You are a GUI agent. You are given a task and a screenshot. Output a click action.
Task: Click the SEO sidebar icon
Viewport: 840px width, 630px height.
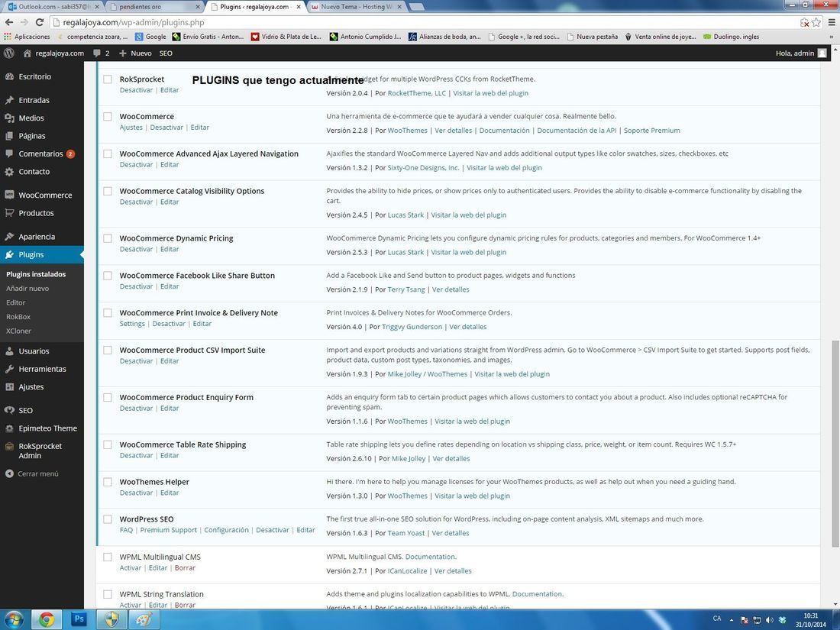tap(9, 410)
